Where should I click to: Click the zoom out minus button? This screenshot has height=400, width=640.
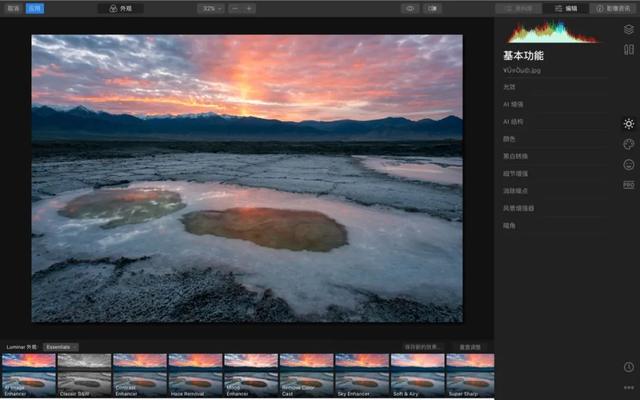235,8
